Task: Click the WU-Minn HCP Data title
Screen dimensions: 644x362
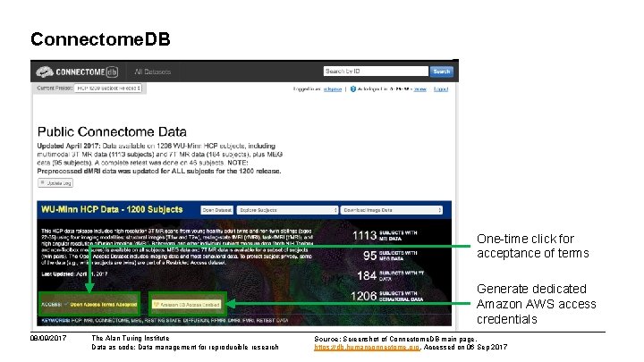Action: coord(112,210)
